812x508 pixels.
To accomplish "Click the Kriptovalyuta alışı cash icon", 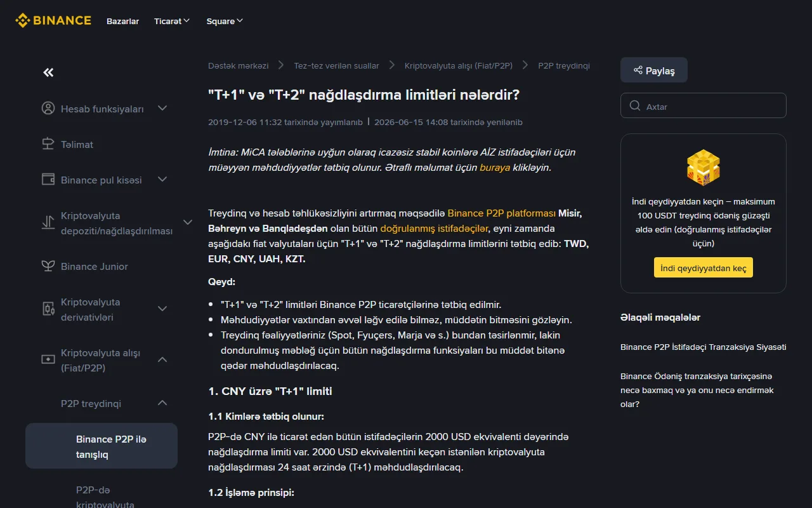I will 48,360.
